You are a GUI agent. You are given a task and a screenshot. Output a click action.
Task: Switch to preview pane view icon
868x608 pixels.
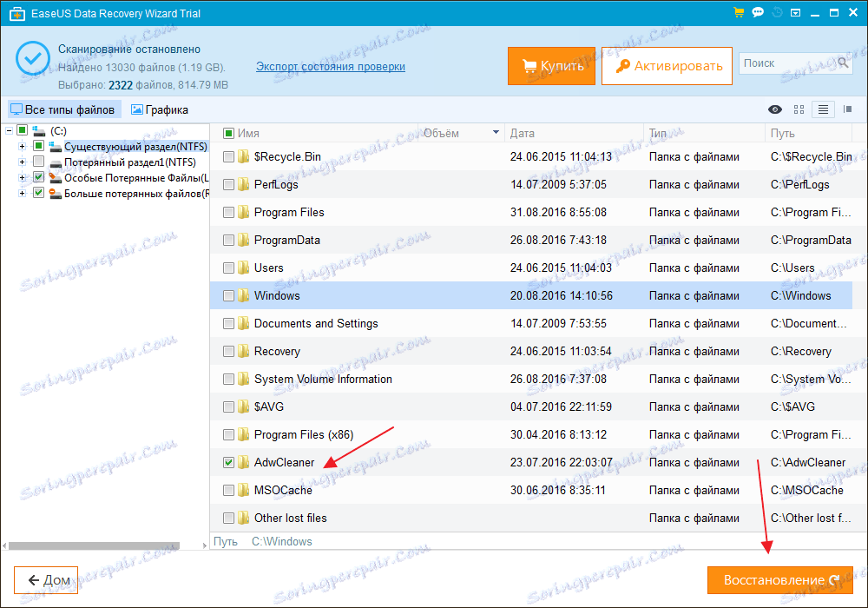847,109
